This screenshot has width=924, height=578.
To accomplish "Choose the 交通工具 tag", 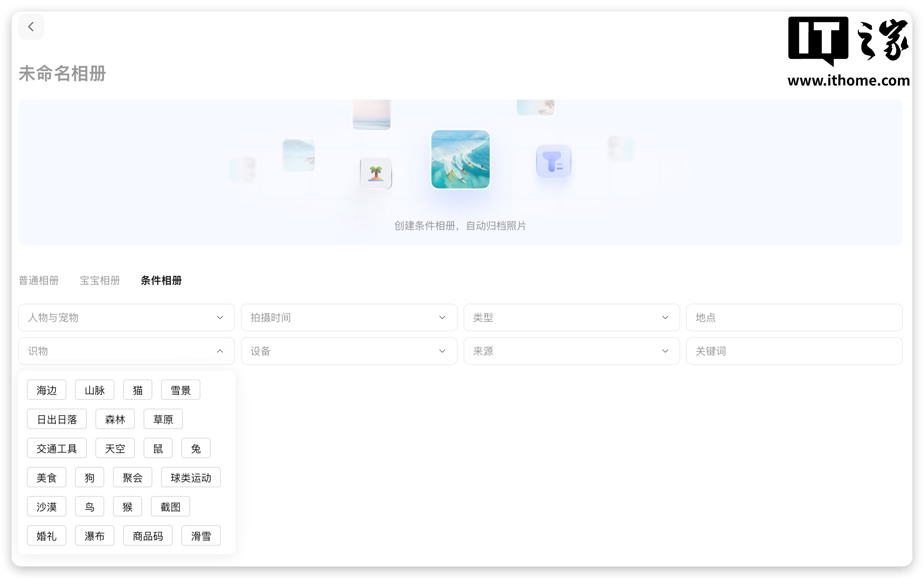I will (x=57, y=448).
